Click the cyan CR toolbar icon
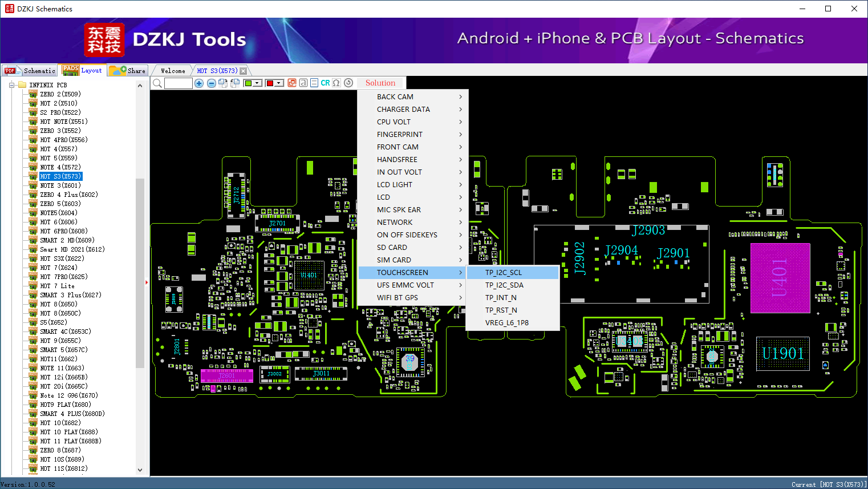Screen dimensions: 868x489 (x=325, y=83)
